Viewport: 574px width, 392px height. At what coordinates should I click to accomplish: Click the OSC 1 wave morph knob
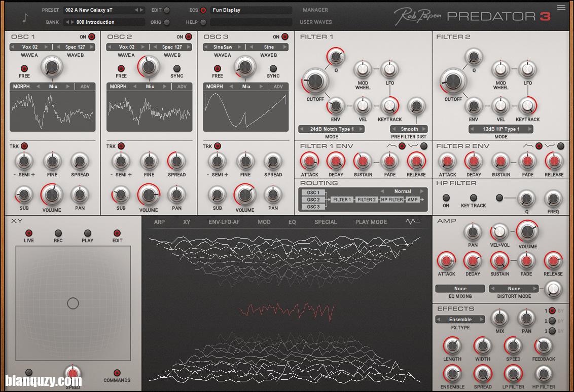pyautogui.click(x=52, y=67)
